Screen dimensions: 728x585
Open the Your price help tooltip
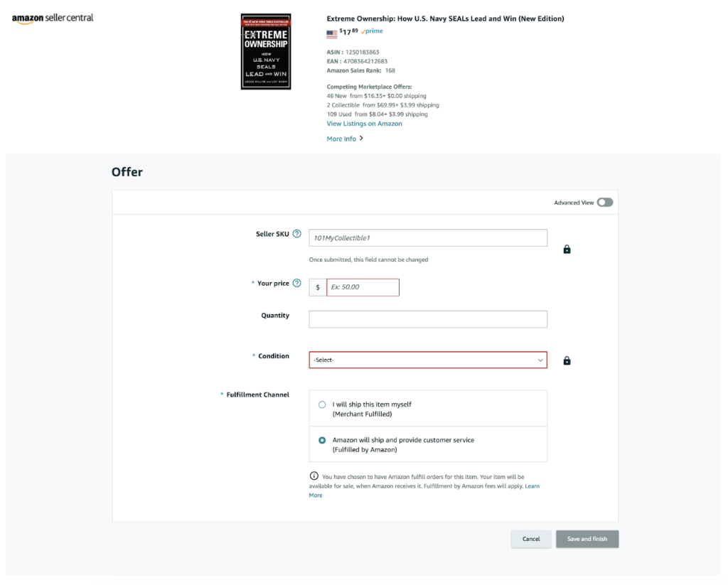(299, 283)
